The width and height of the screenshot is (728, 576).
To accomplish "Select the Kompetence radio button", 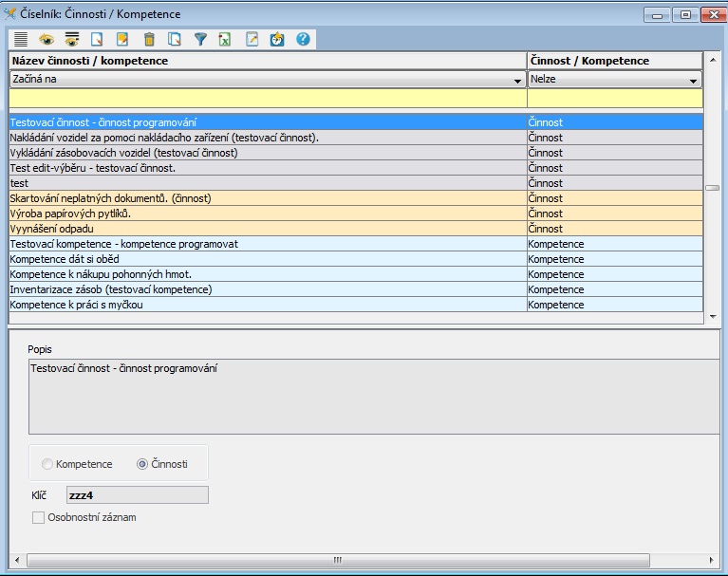I will point(47,464).
